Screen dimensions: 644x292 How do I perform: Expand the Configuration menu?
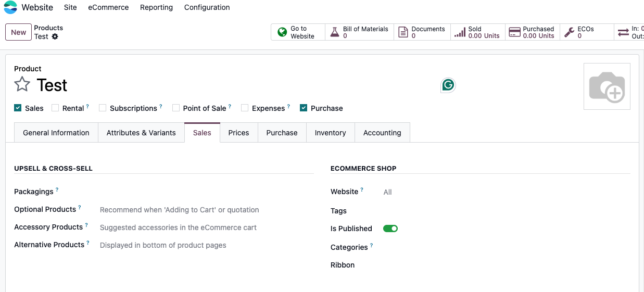[x=207, y=7]
